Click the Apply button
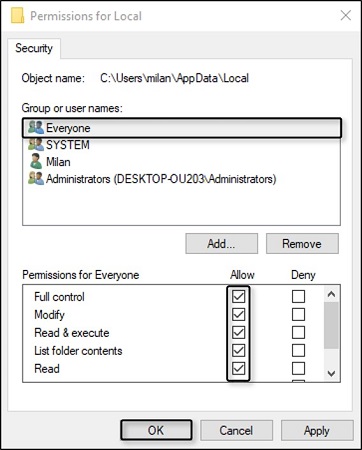 [x=317, y=430]
